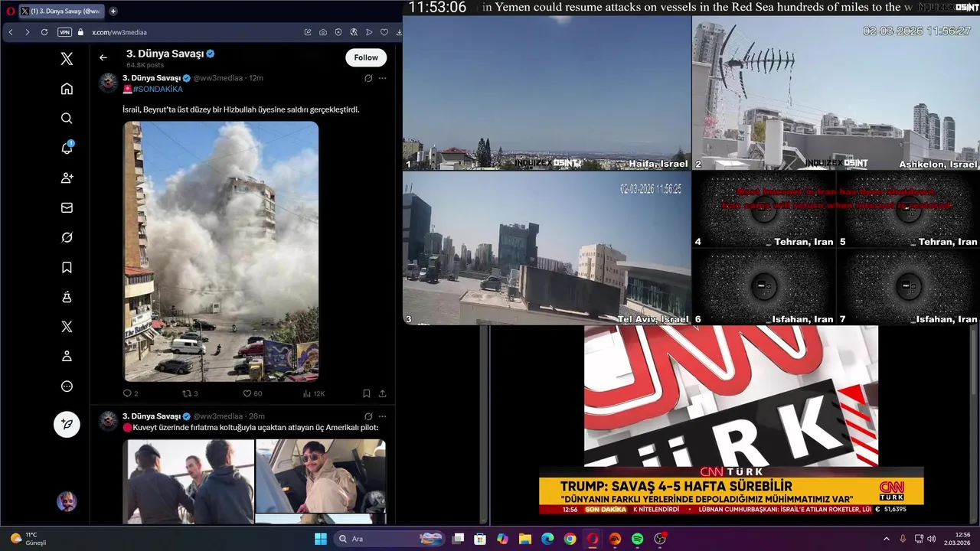980x551 pixels.
Task: Open the Windows Start menu
Action: (x=320, y=539)
